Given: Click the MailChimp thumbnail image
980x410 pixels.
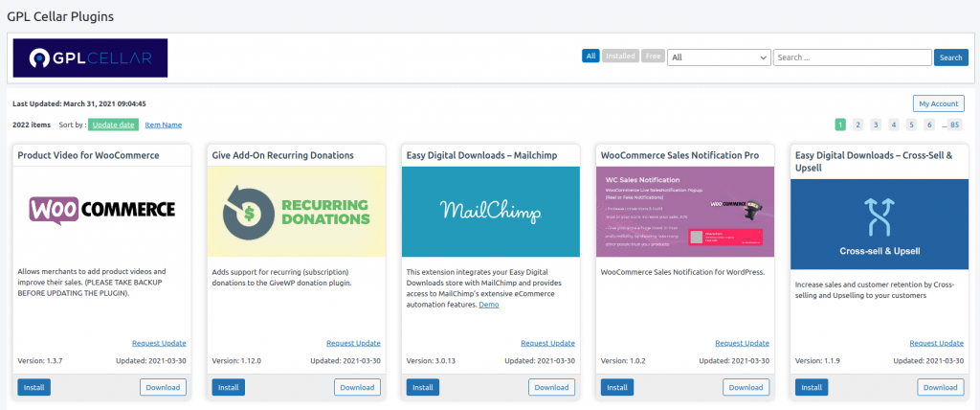Looking at the screenshot, I should (x=491, y=212).
